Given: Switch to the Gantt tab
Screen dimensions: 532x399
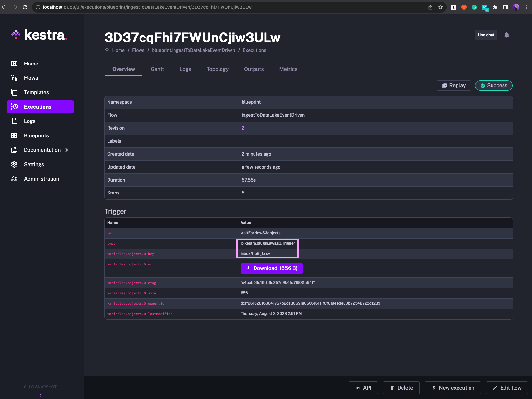Looking at the screenshot, I should 157,69.
